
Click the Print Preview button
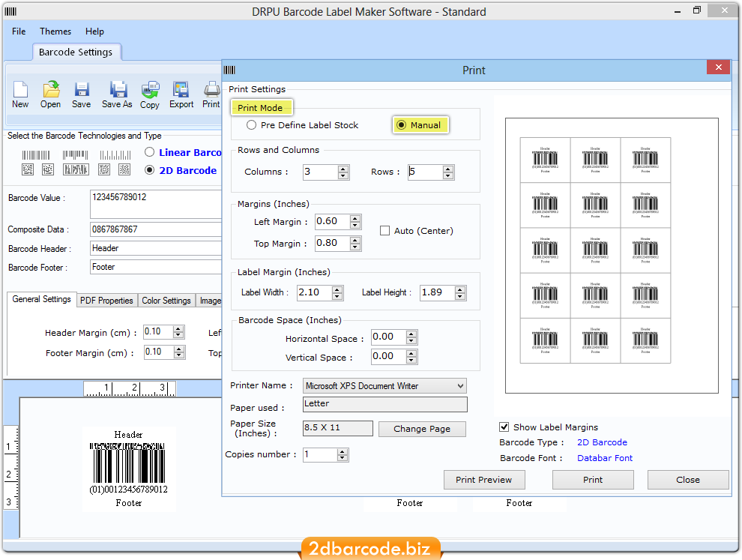484,480
